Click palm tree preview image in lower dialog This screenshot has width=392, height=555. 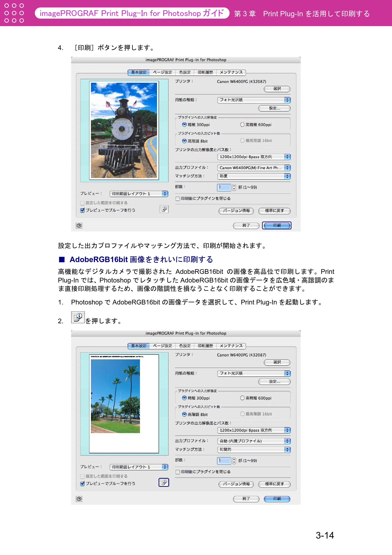pos(115,396)
